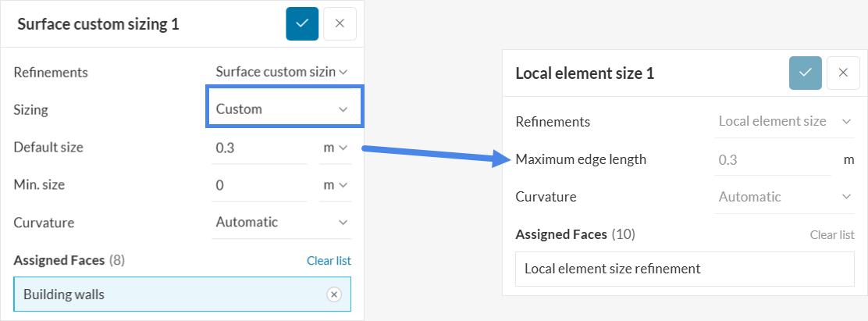Open Curvature dropdown in Local element size
The width and height of the screenshot is (868, 321).
coord(784,197)
